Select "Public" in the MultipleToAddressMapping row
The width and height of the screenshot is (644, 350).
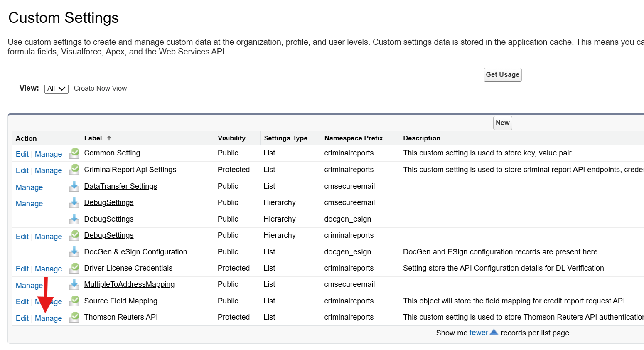[x=228, y=284]
